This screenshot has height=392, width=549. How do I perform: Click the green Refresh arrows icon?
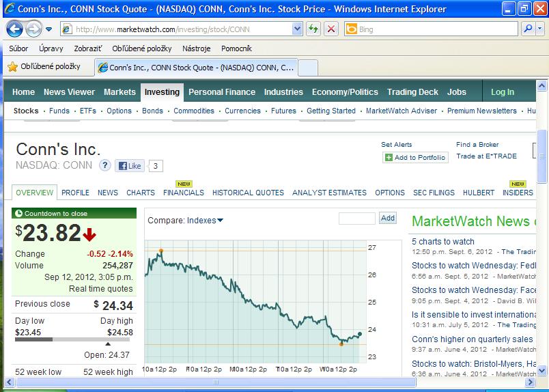click(x=313, y=29)
